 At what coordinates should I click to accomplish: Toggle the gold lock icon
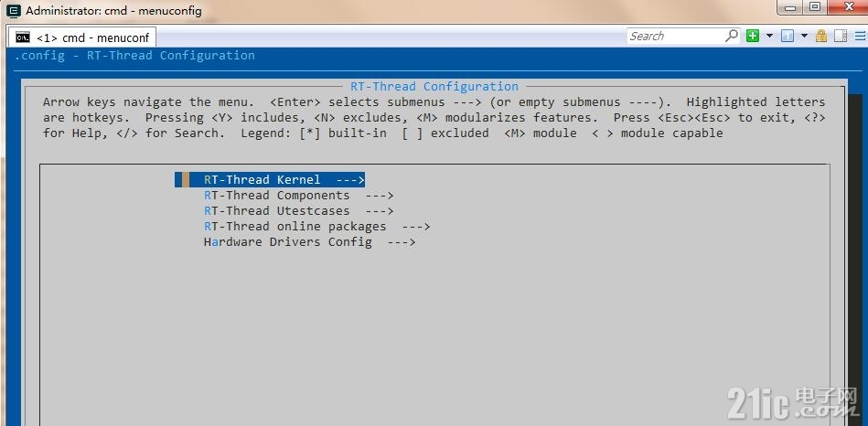tap(821, 36)
